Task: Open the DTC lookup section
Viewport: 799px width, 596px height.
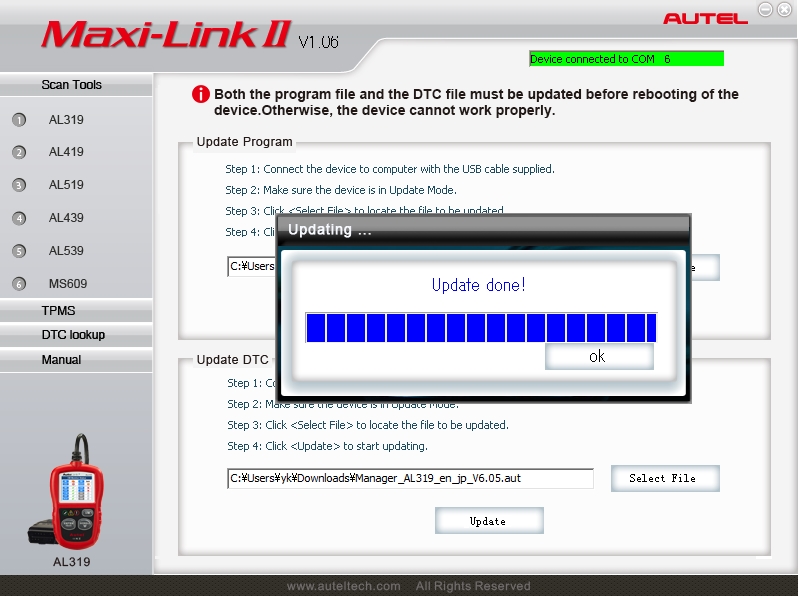Action: [x=76, y=335]
